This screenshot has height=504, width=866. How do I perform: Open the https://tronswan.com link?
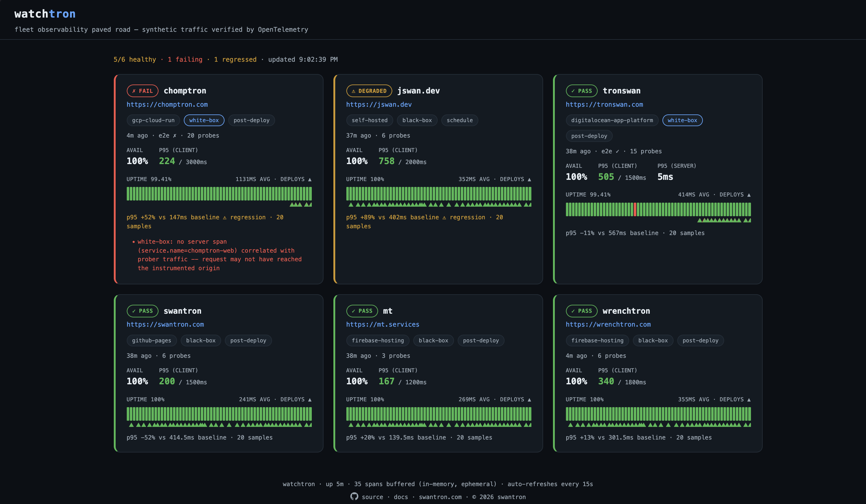point(604,105)
